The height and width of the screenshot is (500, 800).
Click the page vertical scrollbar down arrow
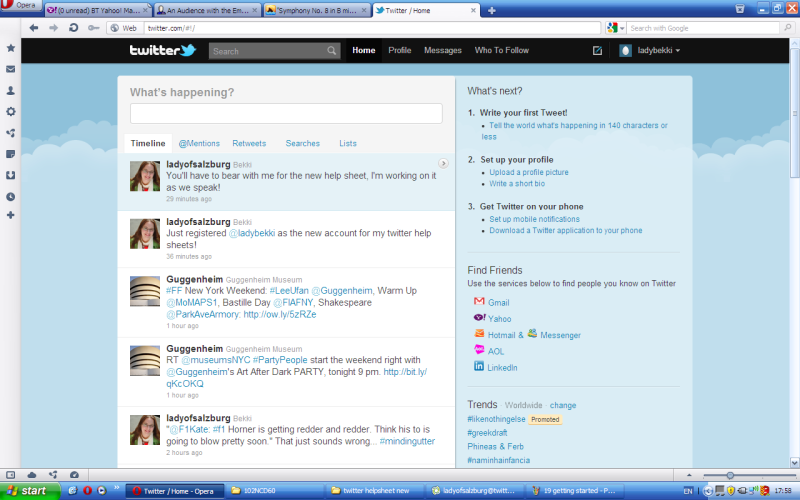coord(794,462)
